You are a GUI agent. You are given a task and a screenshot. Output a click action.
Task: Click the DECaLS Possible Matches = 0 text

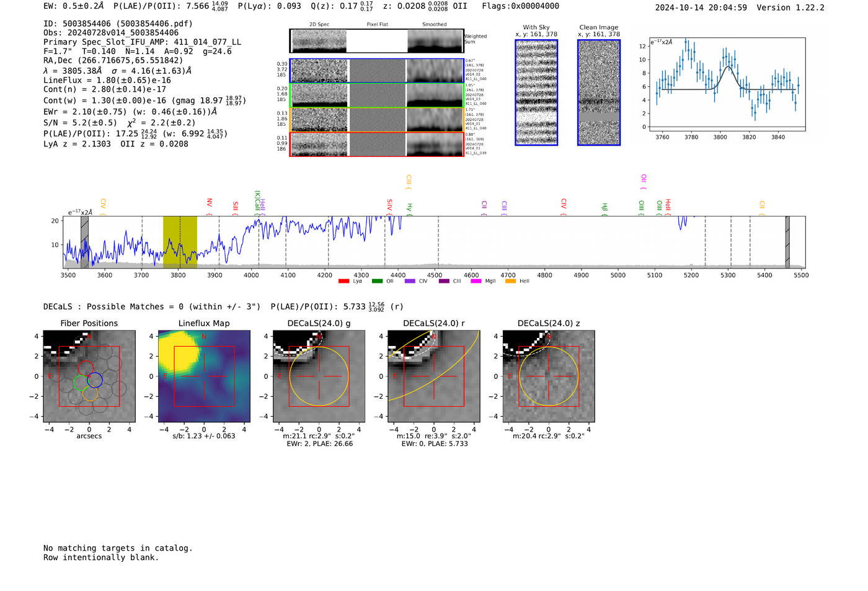coord(152,306)
